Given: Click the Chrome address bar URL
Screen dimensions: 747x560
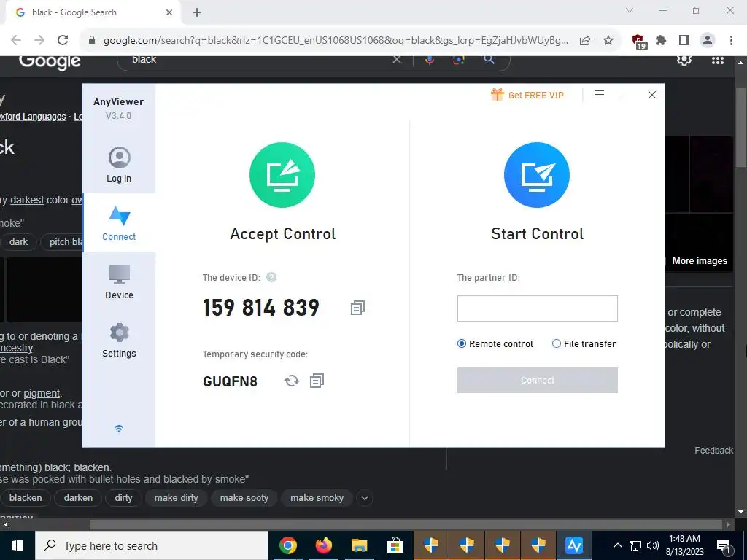Looking at the screenshot, I should click(x=336, y=41).
